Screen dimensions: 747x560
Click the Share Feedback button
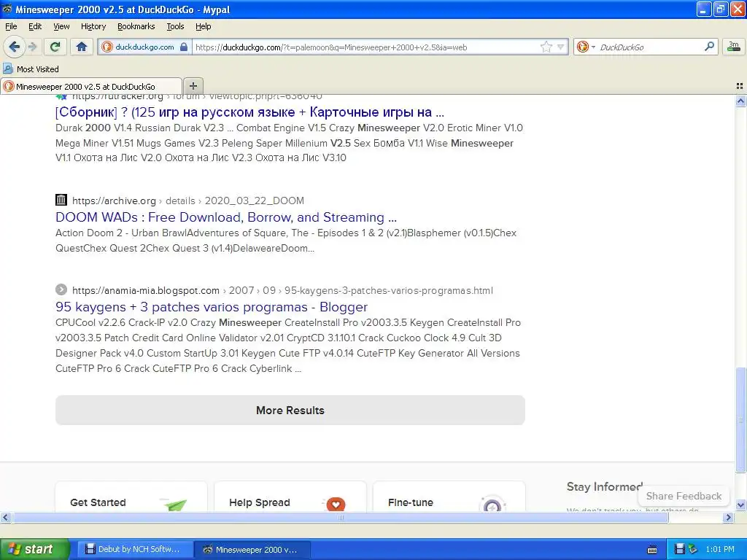(684, 496)
